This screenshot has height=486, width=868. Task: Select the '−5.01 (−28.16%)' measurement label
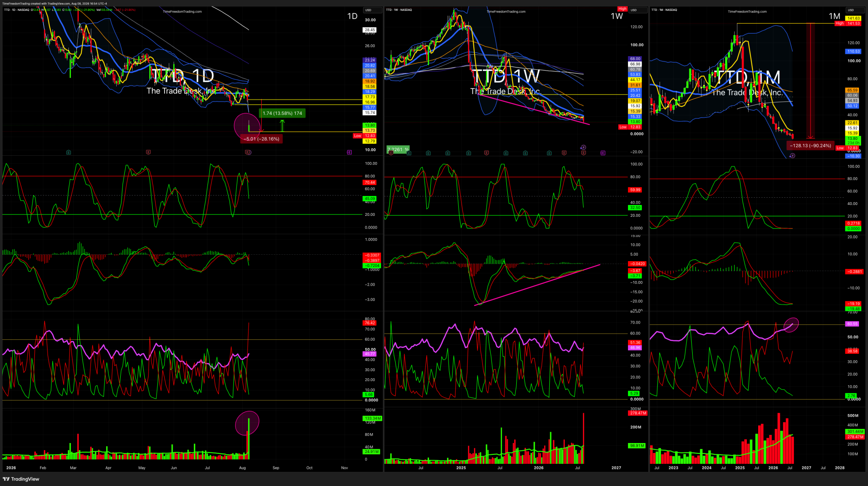pyautogui.click(x=262, y=139)
